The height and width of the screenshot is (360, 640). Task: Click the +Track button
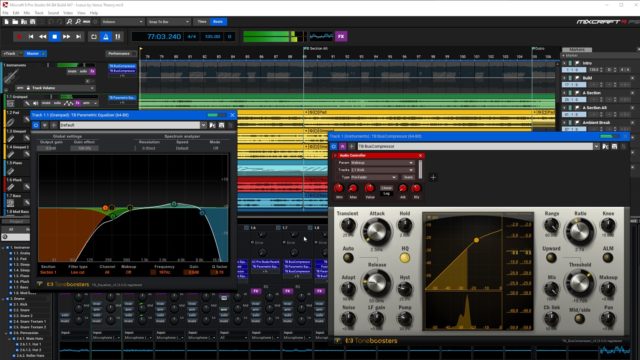point(9,53)
